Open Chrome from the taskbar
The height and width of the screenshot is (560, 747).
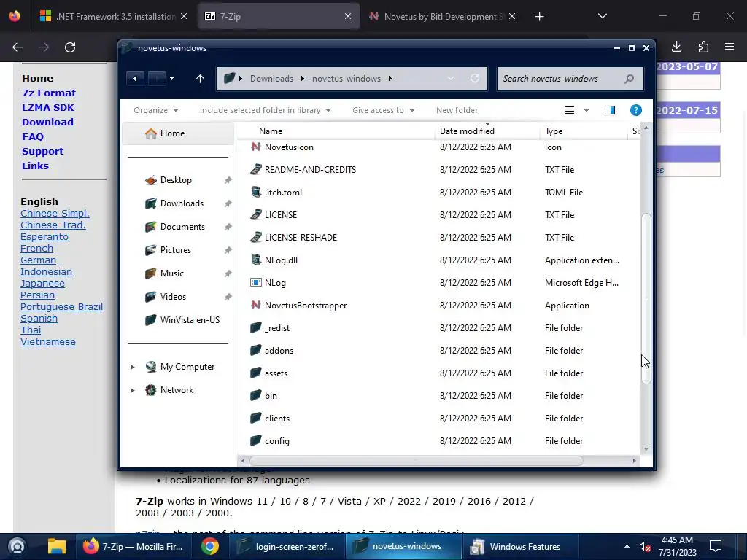pyautogui.click(x=209, y=546)
